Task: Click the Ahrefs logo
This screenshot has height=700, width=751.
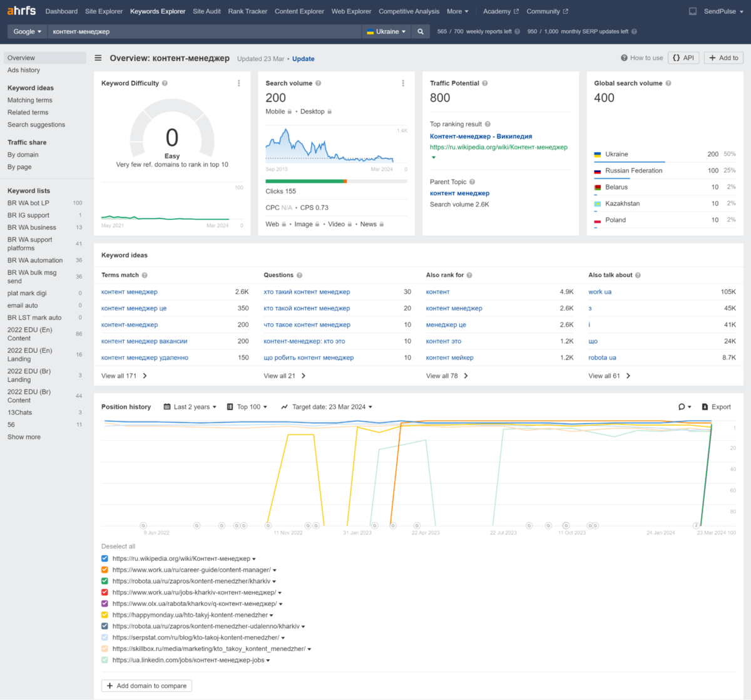Action: (21, 11)
